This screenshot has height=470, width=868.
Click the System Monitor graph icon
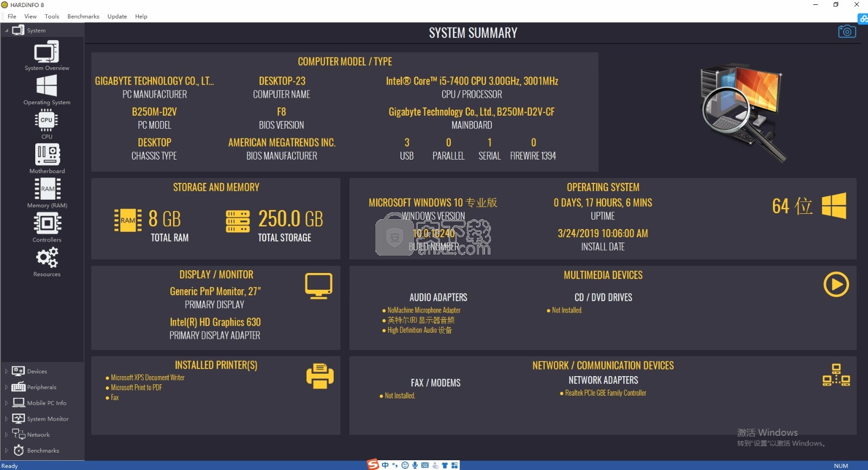[x=18, y=418]
